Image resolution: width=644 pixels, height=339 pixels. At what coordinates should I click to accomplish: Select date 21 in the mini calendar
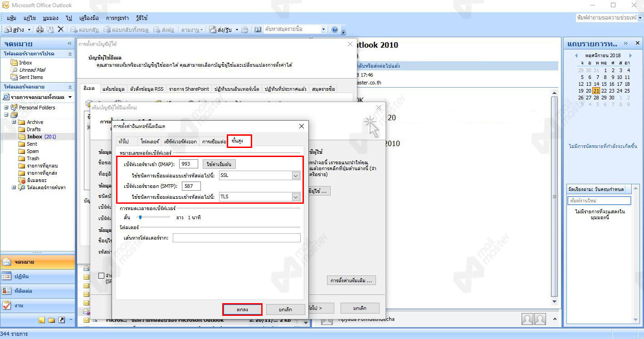[596, 91]
